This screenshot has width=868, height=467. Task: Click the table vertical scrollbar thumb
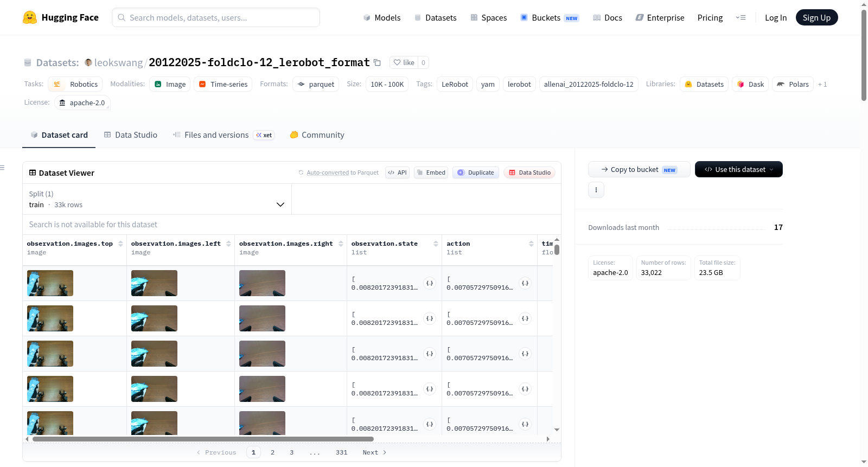tap(557, 250)
